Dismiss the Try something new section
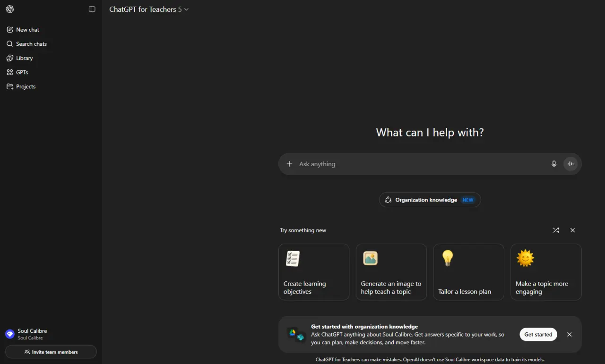 click(x=572, y=230)
